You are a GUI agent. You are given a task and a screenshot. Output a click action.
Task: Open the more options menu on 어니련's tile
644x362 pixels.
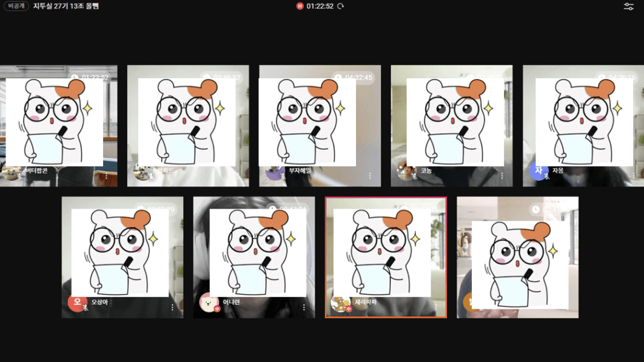304,307
